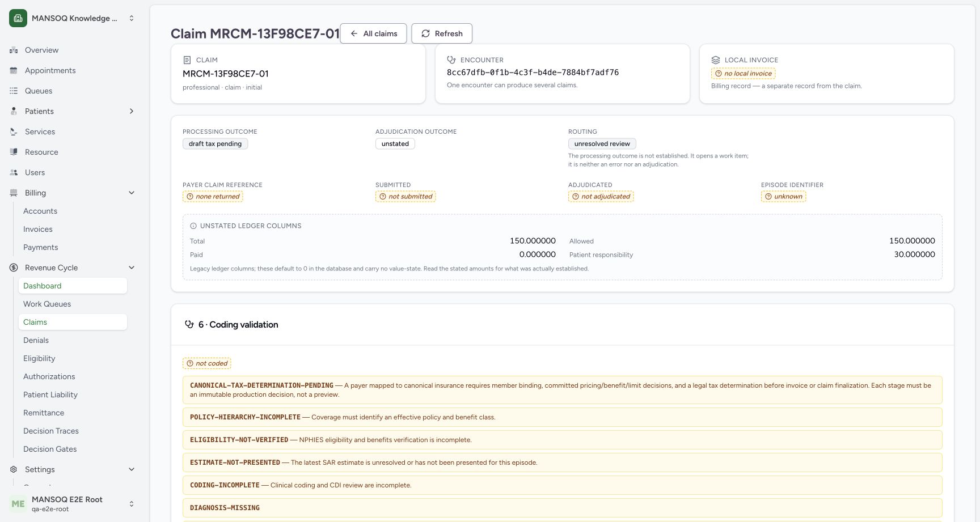This screenshot has height=522, width=980.
Task: Open the Dashboard item under Revenue Cycle
Action: (73, 286)
